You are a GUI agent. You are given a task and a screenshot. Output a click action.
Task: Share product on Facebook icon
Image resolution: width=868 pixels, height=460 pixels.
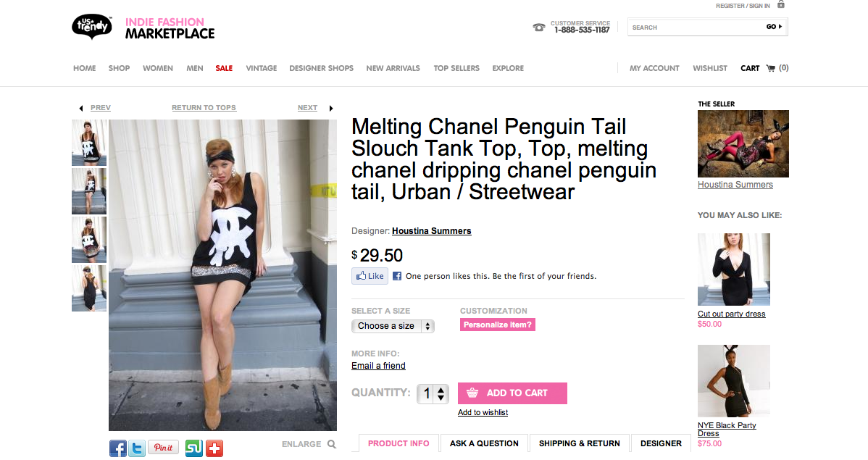tap(118, 448)
